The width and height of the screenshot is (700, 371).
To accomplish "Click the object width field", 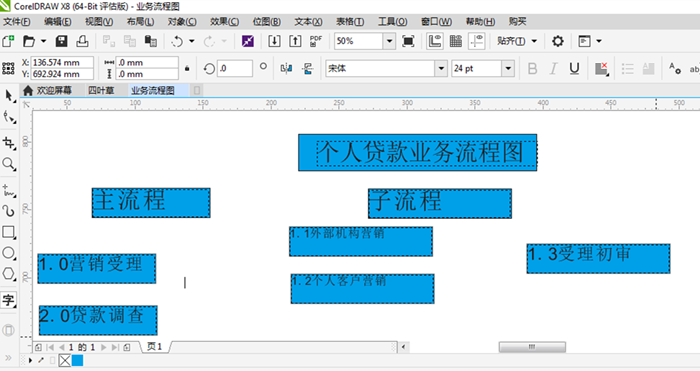I will (147, 63).
